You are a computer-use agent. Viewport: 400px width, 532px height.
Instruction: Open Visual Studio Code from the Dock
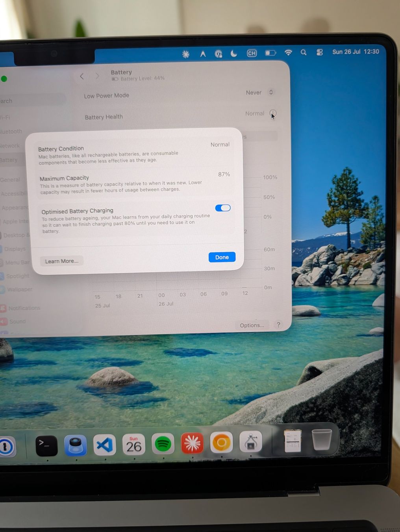point(105,445)
